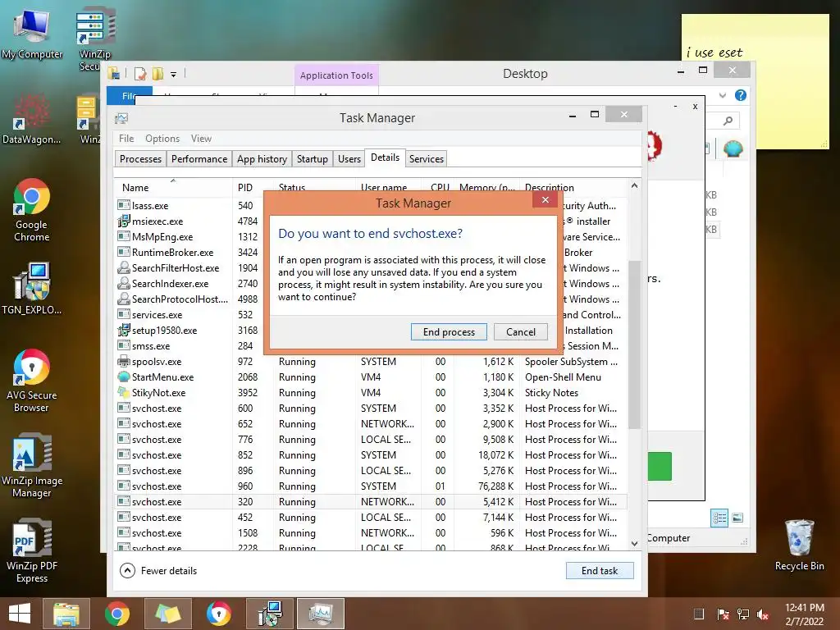Launch Chrome from the taskbar
The width and height of the screenshot is (840, 630).
(x=116, y=614)
